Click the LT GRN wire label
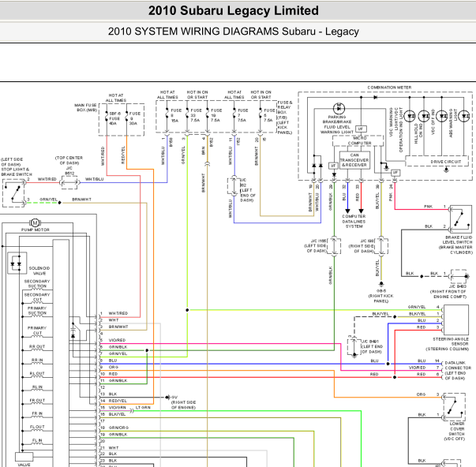The width and height of the screenshot is (476, 467). tap(143, 408)
